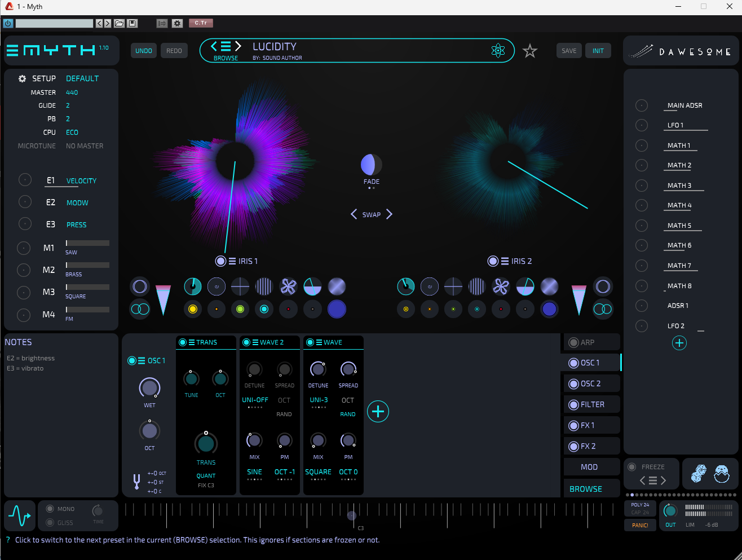Open the host toolbar gear settings
Viewport: 742px width, 560px height.
click(177, 23)
